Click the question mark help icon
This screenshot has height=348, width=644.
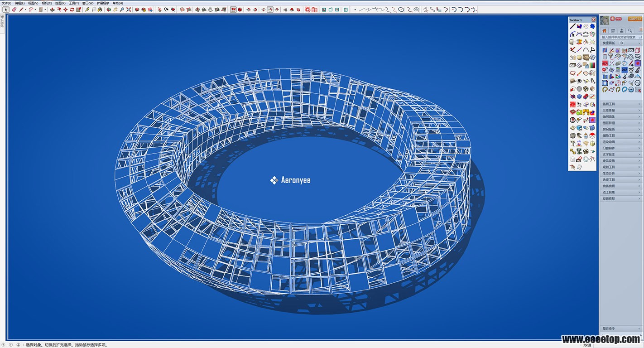(346, 10)
